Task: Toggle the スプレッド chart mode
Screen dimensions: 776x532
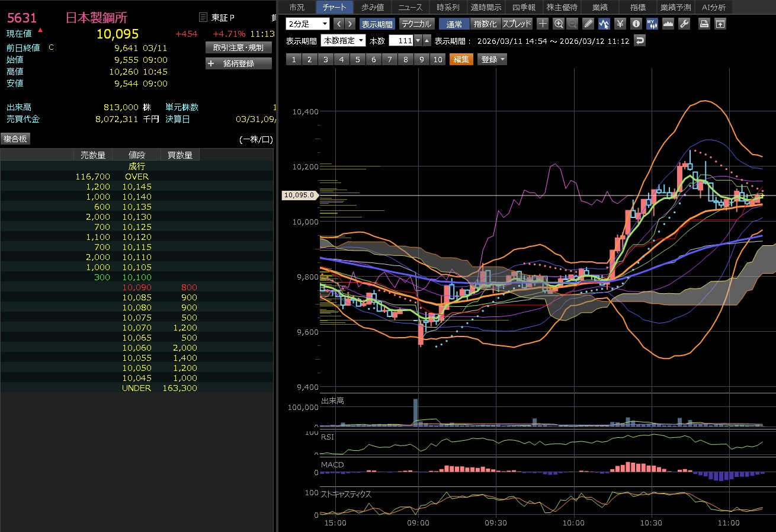Action: point(517,24)
